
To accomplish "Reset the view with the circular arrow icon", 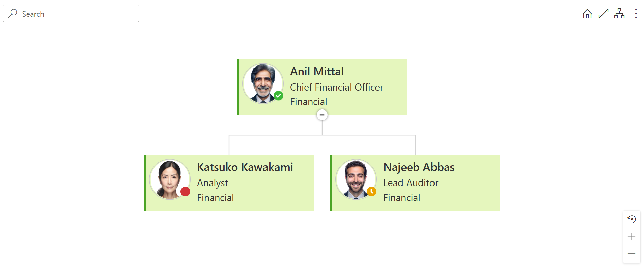I will click(632, 219).
